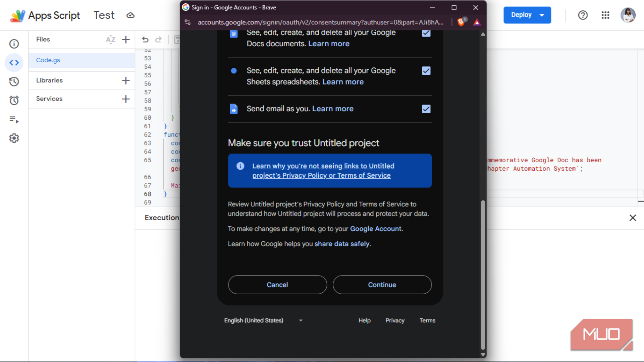Open the Google Account link
The height and width of the screenshot is (362, 644).
[376, 229]
